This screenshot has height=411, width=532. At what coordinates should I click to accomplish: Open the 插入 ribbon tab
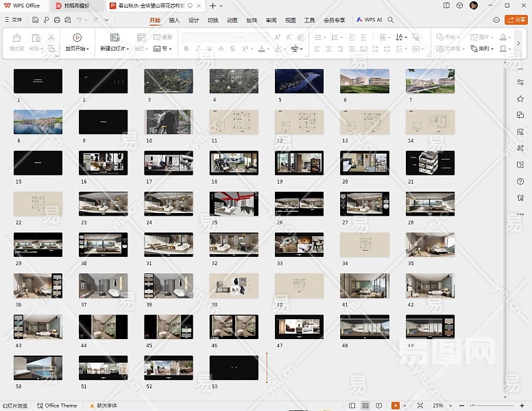(x=174, y=20)
